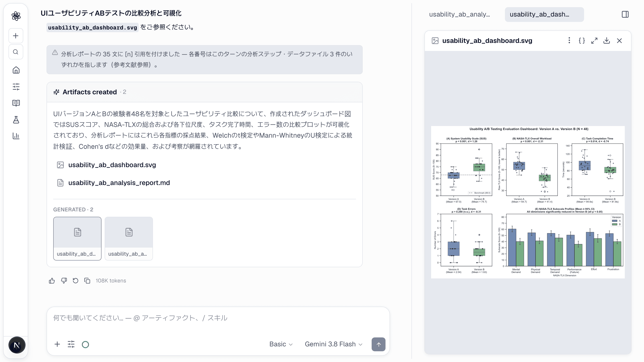This screenshot has height=362, width=644.
Task: Open composer tools sliders icon
Action: pyautogui.click(x=71, y=344)
